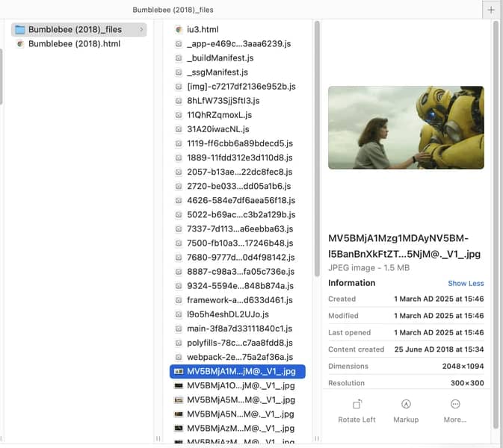Viewport: 503px width, 448px height.
Task: Click the image thumbnail icon of MV5BMjA1O...jM@._V1_.jpg
Action: point(179,385)
